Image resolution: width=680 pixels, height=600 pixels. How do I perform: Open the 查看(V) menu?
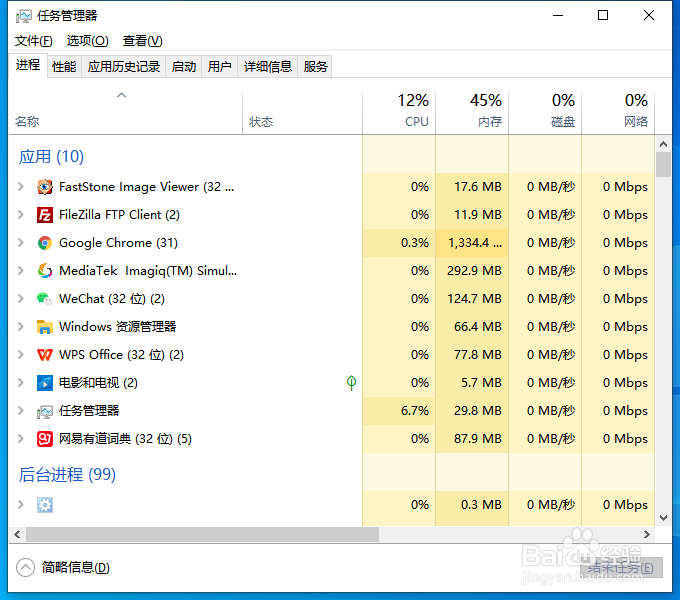click(142, 41)
